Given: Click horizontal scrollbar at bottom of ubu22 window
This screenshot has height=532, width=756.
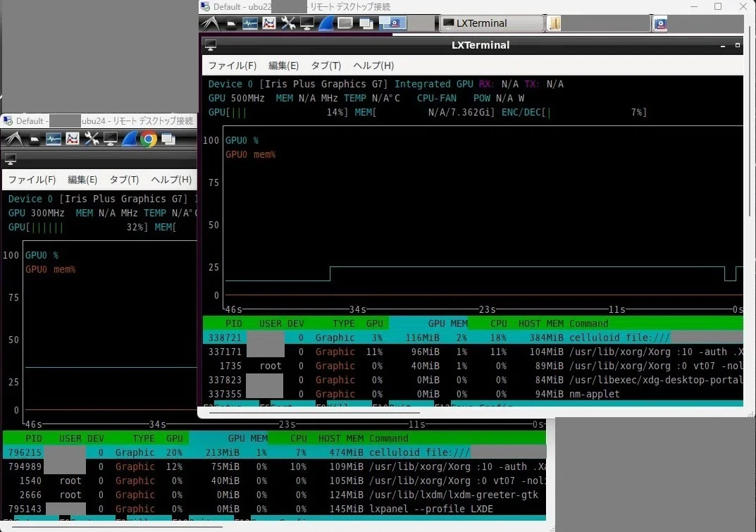Looking at the screenshot, I should [314, 413].
